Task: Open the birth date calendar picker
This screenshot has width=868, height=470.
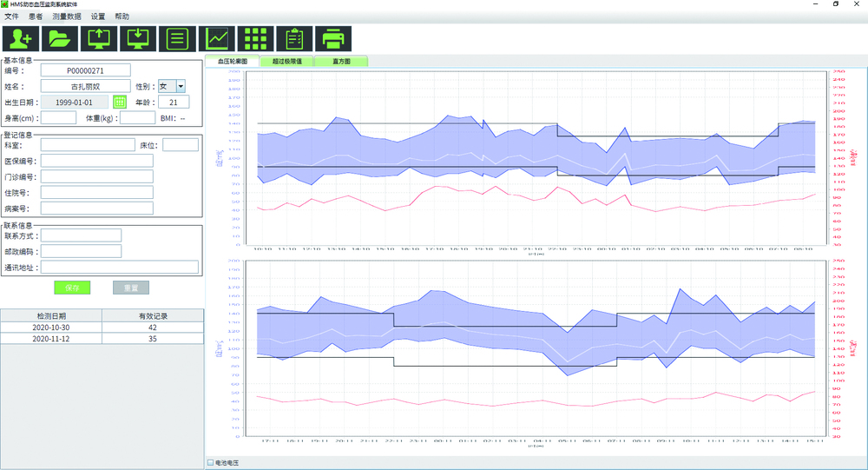Action: pos(120,103)
